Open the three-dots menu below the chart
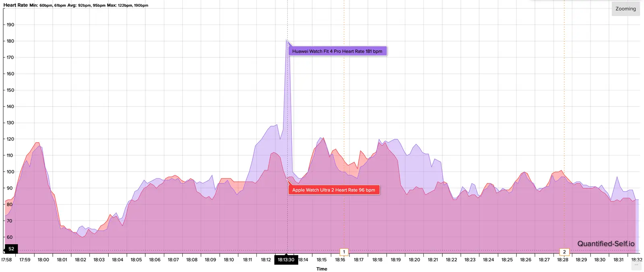Image resolution: width=644 pixels, height=272 pixels. tap(636, 265)
